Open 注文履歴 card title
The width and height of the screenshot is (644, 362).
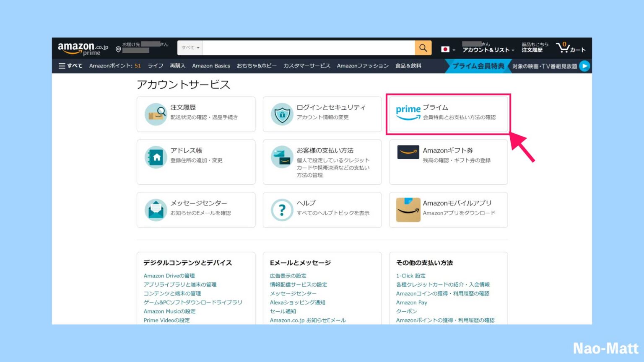(183, 107)
